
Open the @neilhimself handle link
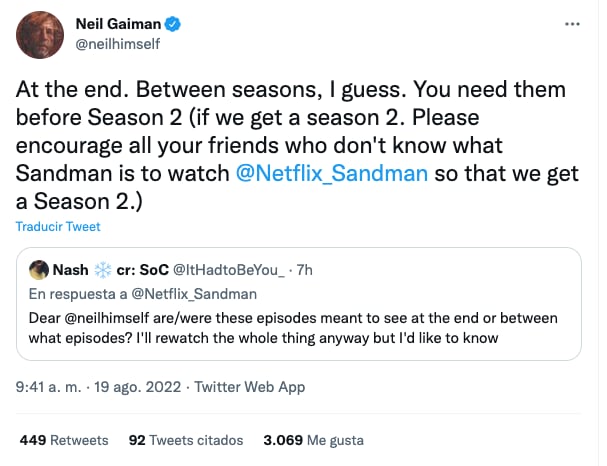[117, 43]
